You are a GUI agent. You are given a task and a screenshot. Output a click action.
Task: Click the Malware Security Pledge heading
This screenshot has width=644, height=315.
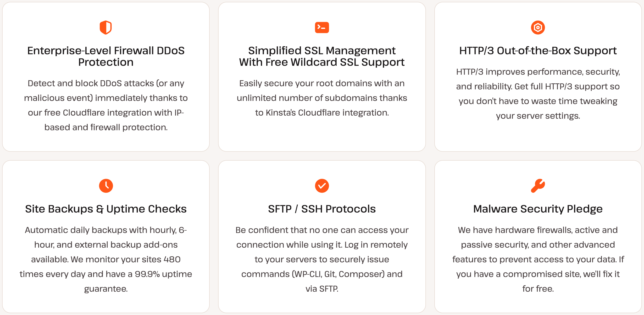point(538,209)
